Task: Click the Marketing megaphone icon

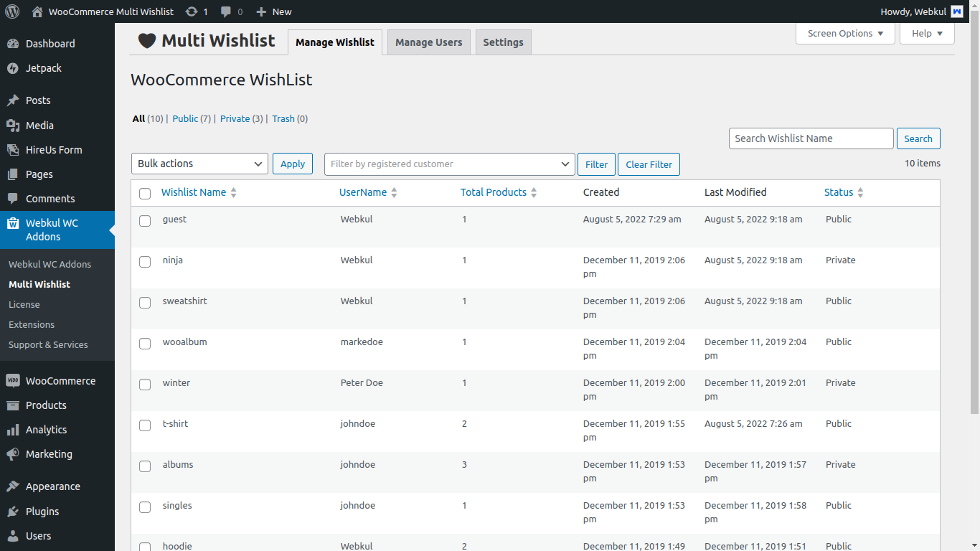Action: tap(13, 454)
